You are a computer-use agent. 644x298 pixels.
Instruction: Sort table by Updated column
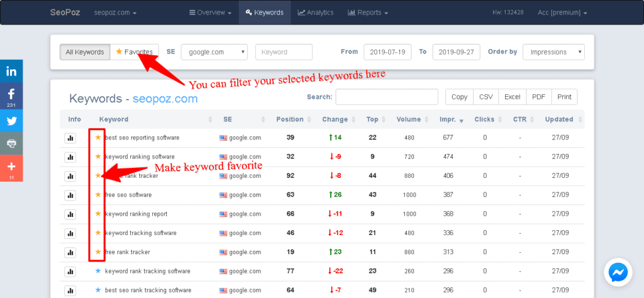point(562,119)
